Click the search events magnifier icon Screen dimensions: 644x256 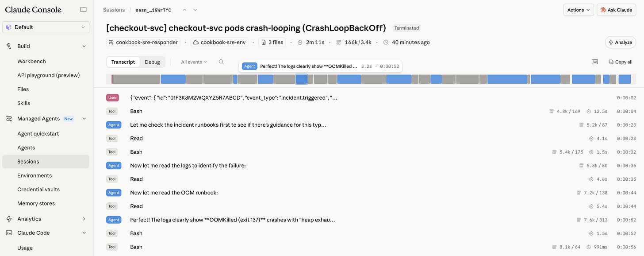pyautogui.click(x=221, y=62)
